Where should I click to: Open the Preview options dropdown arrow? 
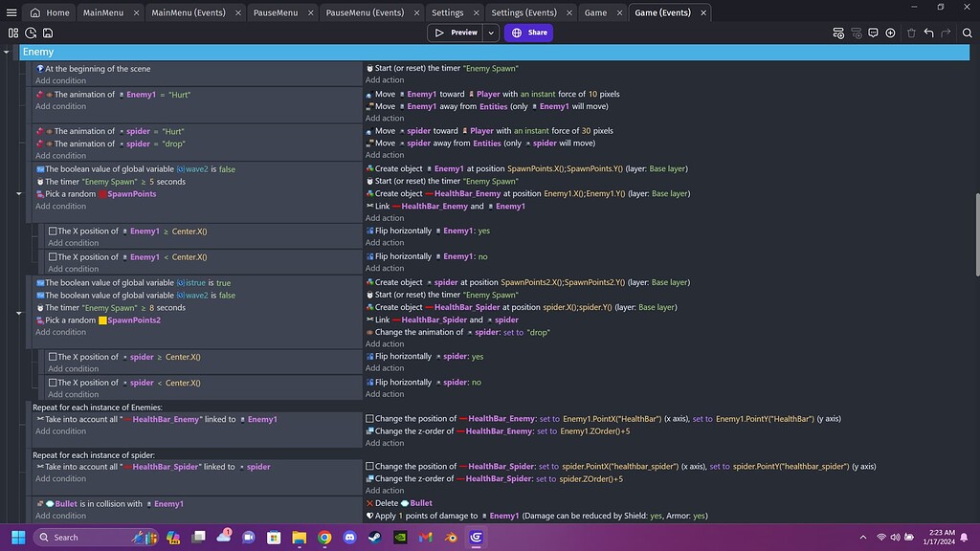coord(491,32)
